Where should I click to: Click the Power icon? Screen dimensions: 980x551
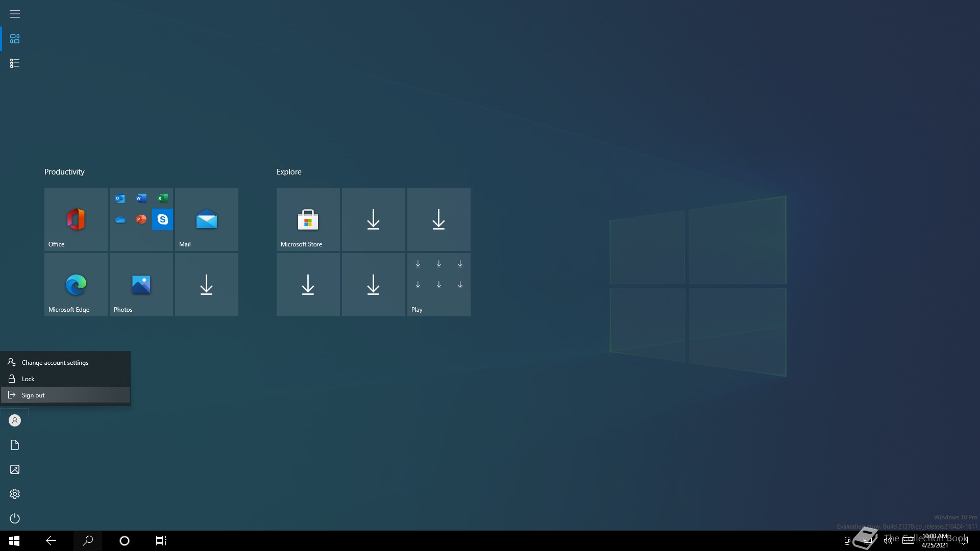click(15, 518)
